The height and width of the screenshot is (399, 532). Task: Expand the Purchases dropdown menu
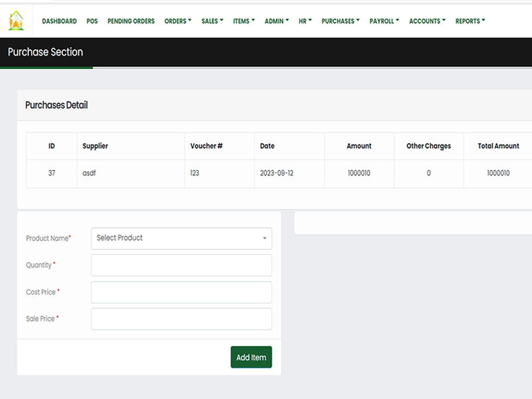[x=340, y=21]
